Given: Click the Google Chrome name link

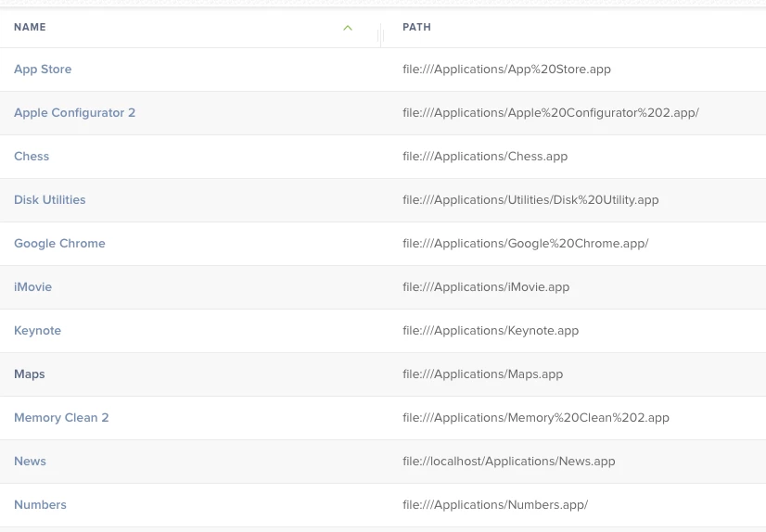Looking at the screenshot, I should 59,244.
